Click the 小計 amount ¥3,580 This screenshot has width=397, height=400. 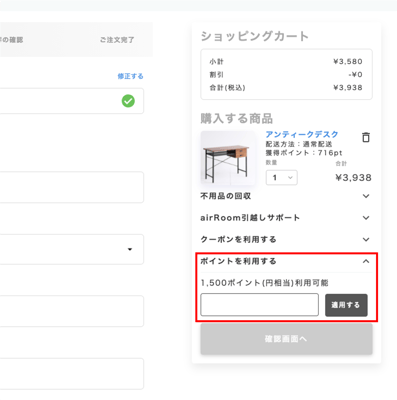click(x=348, y=62)
